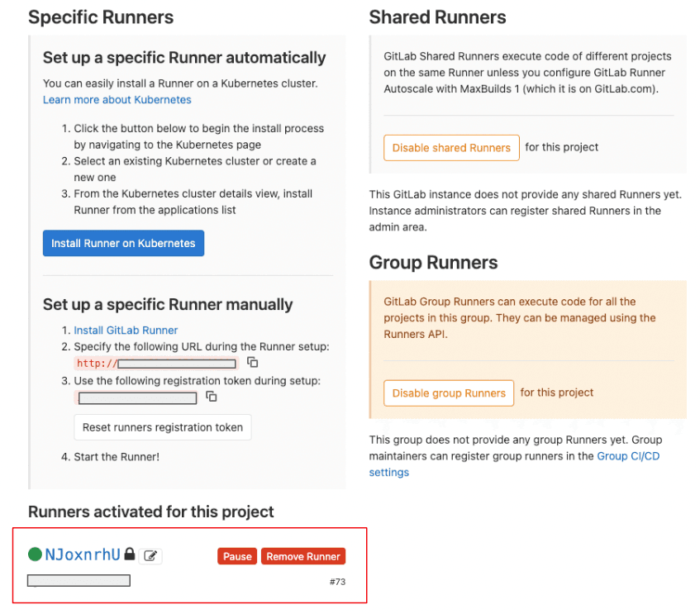Copy the registration token to clipboard

pyautogui.click(x=212, y=397)
